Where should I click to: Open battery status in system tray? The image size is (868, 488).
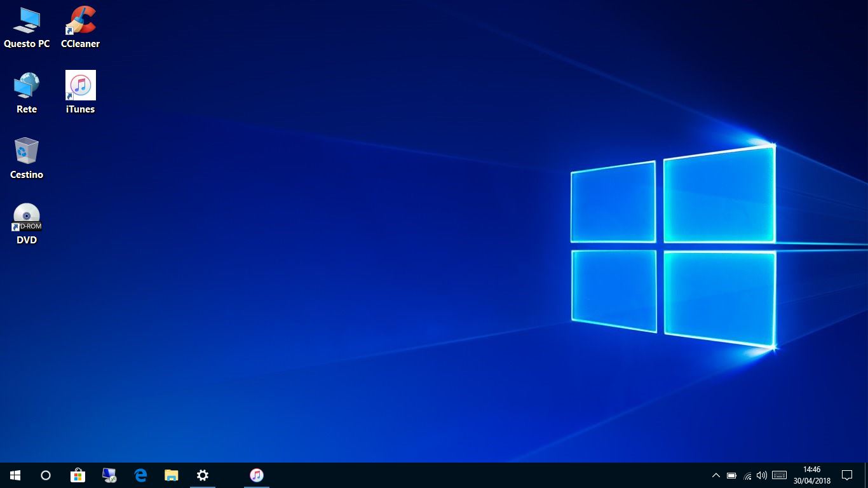(x=731, y=475)
